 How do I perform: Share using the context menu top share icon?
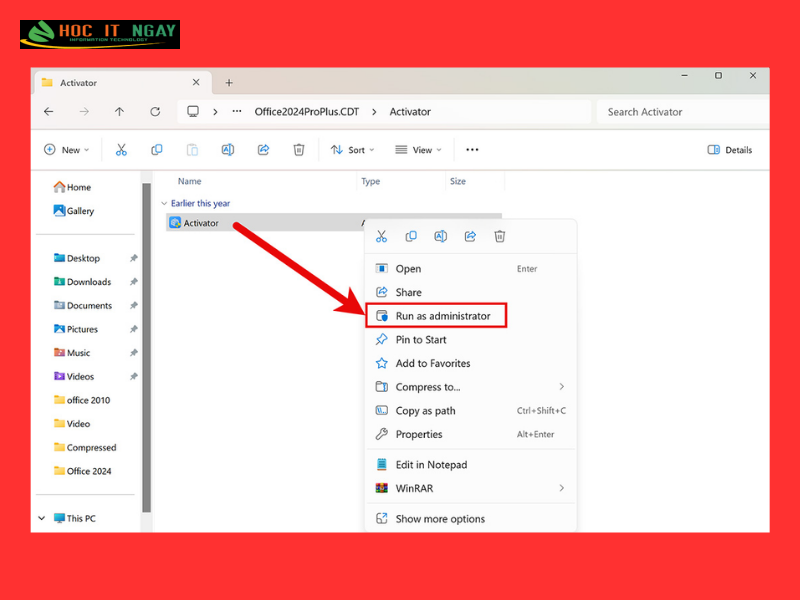pos(470,236)
